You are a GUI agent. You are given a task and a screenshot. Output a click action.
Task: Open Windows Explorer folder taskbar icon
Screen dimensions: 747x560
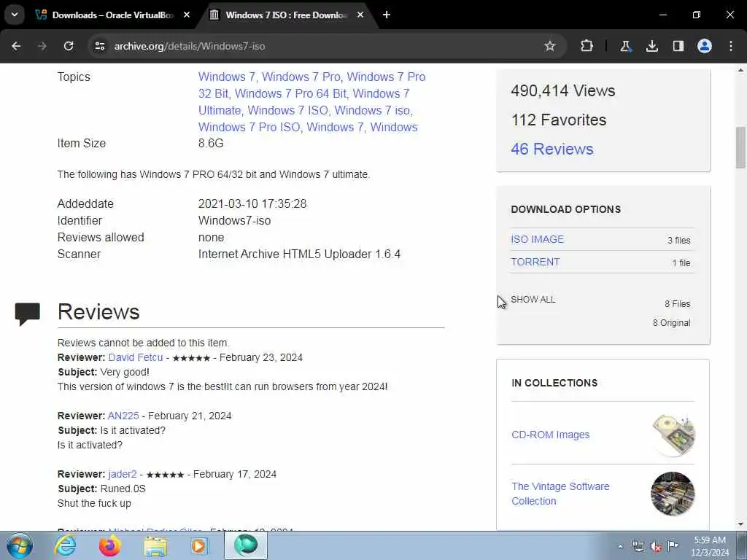point(155,545)
